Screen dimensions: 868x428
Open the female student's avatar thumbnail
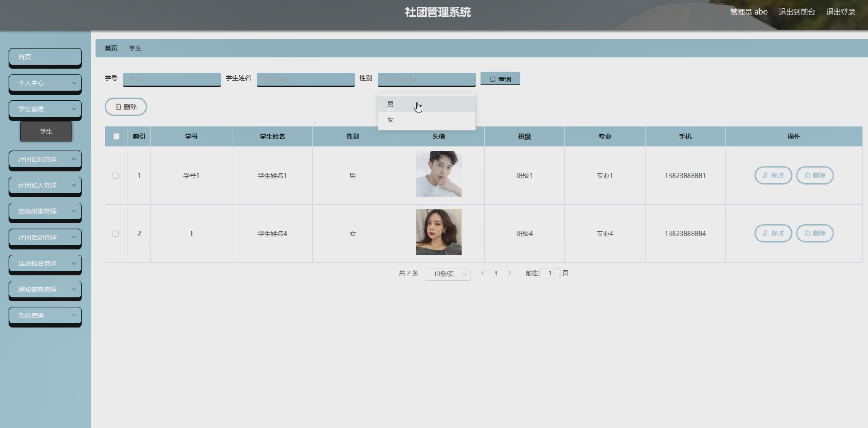[438, 232]
